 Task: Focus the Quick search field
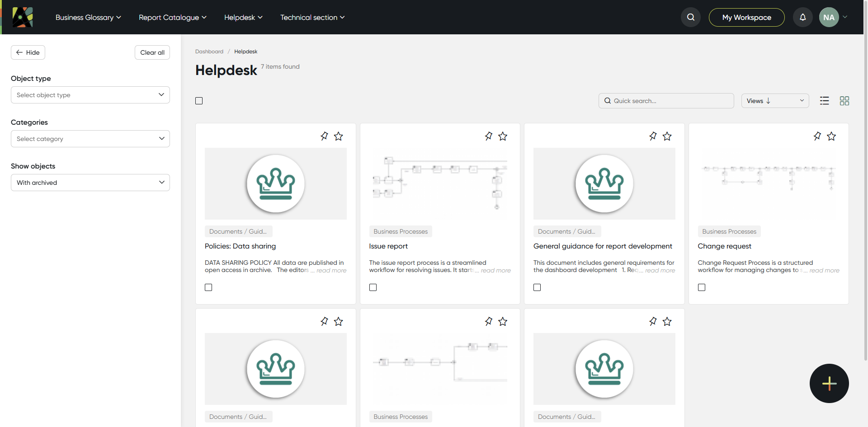click(x=666, y=101)
